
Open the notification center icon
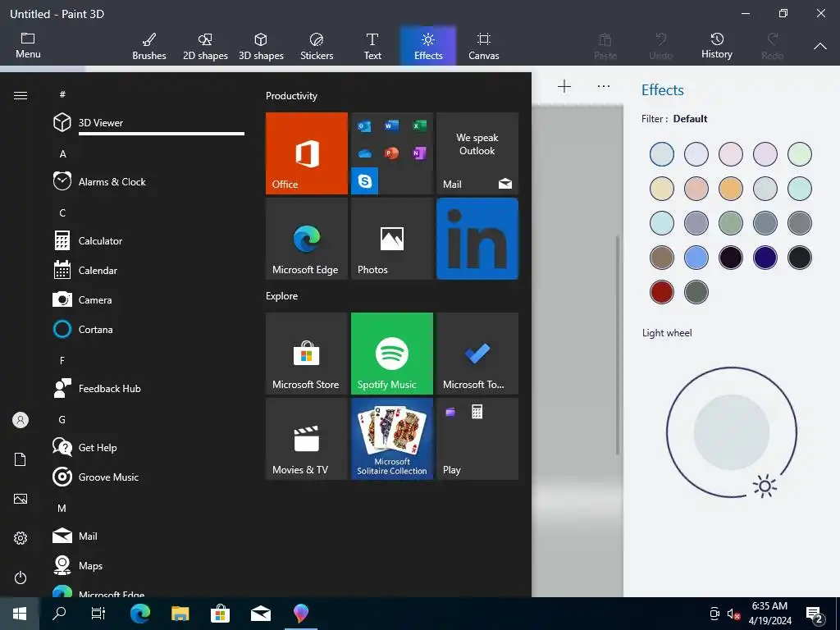point(815,615)
